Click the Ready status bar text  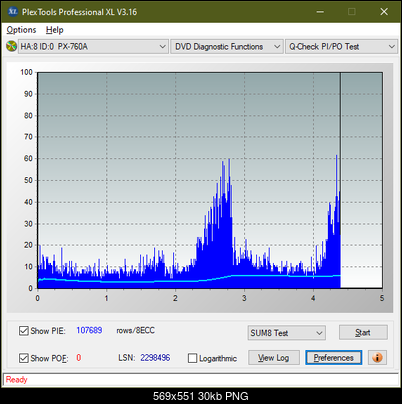pyautogui.click(x=16, y=379)
